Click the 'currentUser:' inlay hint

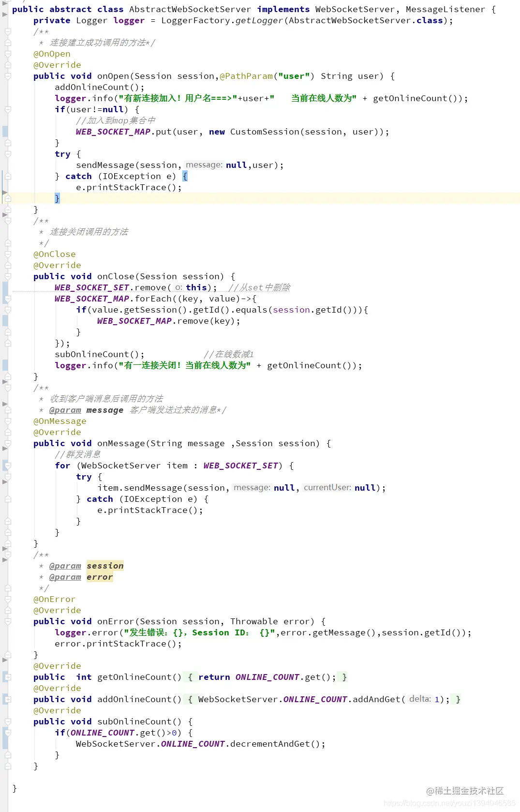point(327,488)
